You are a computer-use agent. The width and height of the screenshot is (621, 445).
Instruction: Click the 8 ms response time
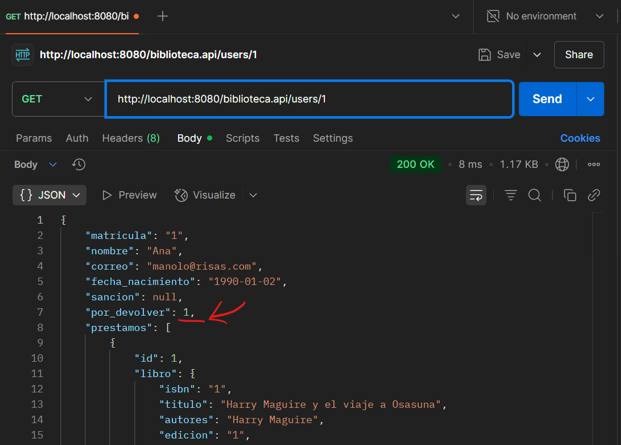coord(470,164)
